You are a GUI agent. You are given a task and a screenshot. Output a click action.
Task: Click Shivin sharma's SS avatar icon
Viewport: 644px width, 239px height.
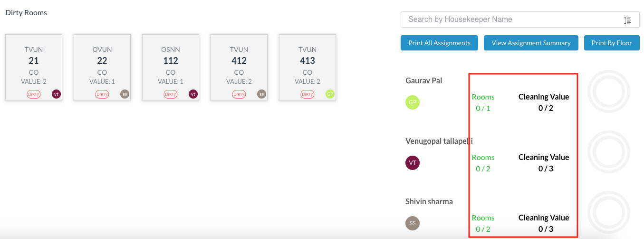pyautogui.click(x=413, y=223)
